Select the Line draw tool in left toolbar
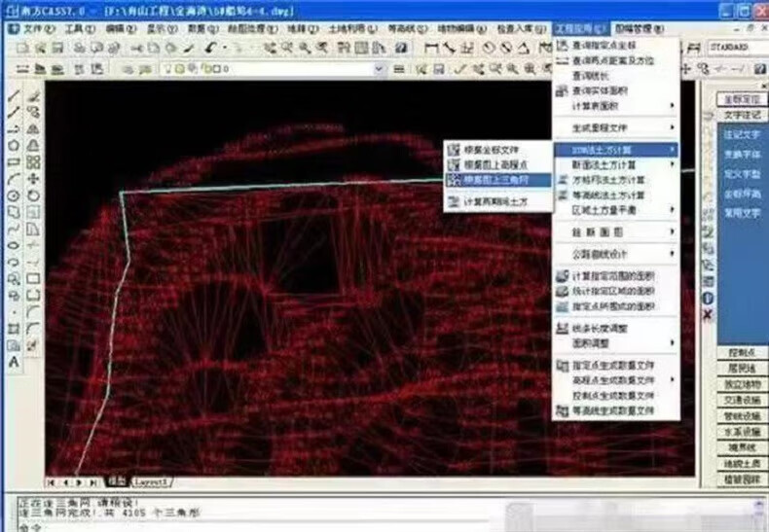This screenshot has height=532, width=769. pos(14,96)
